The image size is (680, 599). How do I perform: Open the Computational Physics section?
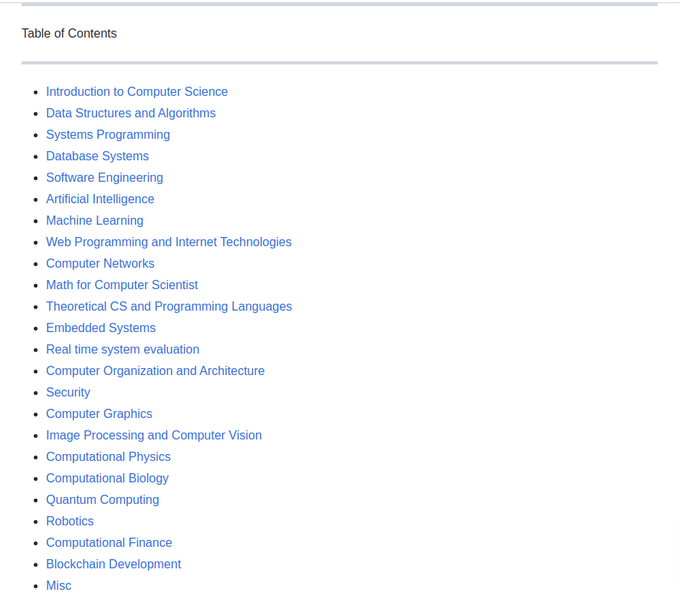tap(108, 457)
